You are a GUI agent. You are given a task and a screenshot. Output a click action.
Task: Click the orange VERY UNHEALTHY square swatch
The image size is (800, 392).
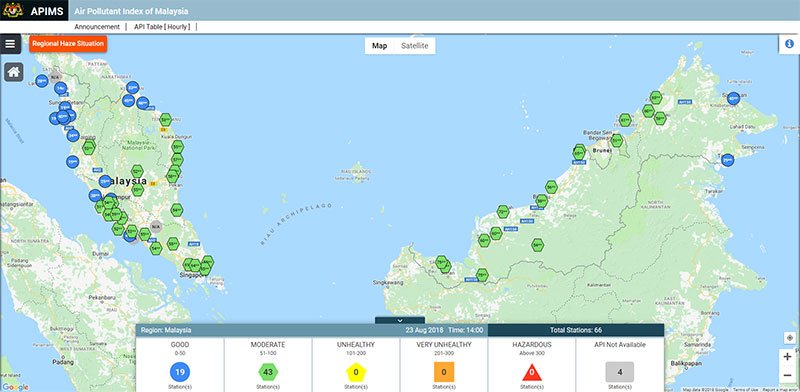tap(444, 372)
